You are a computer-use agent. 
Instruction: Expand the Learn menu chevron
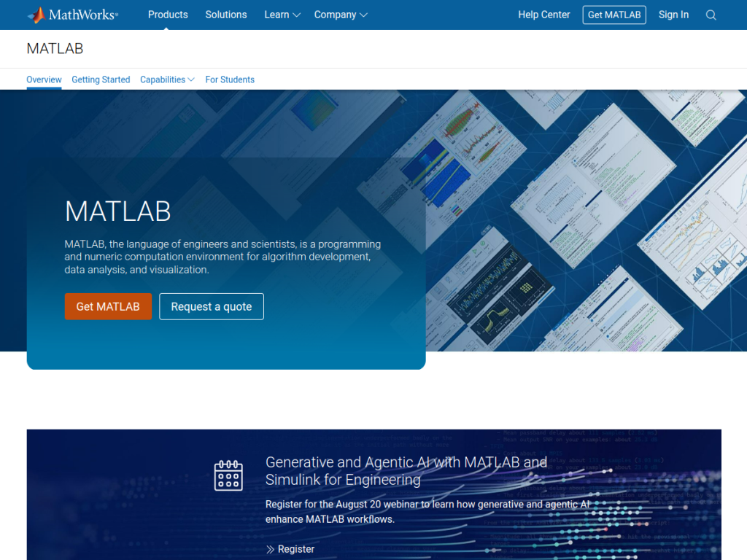pos(296,15)
